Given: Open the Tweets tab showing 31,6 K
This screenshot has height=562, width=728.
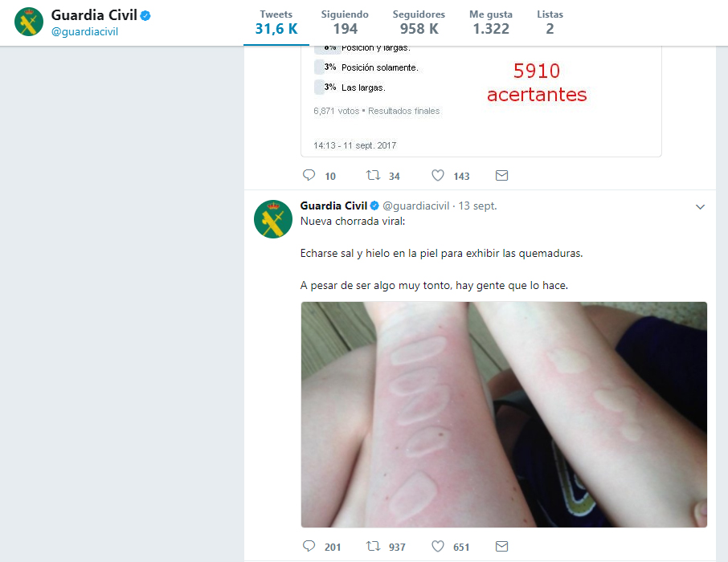Looking at the screenshot, I should [x=276, y=22].
